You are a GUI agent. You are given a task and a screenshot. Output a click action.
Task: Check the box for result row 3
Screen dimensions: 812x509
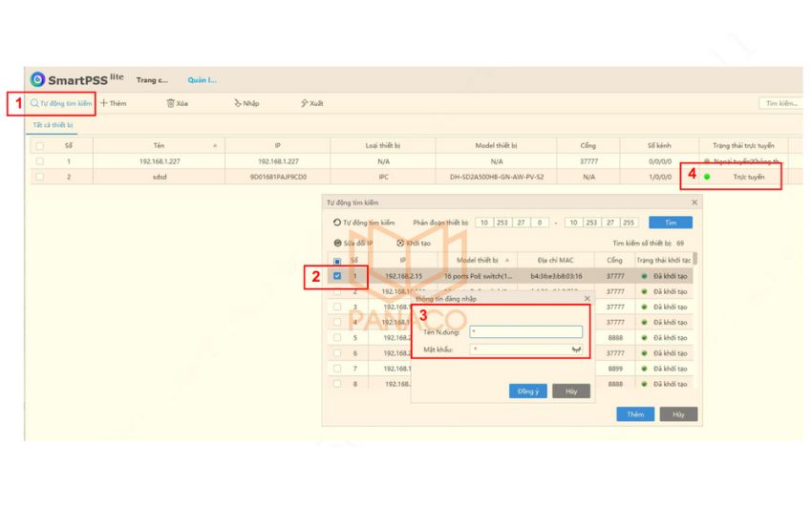337,308
